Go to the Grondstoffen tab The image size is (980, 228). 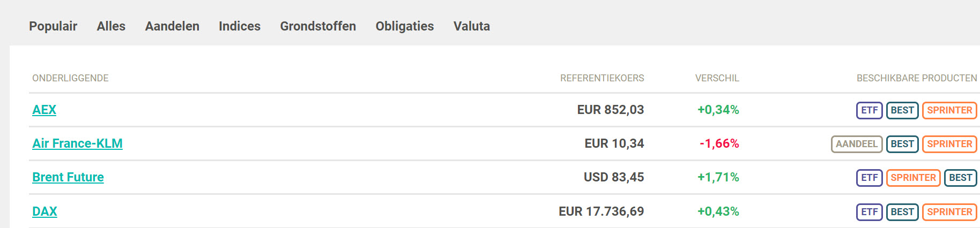pyautogui.click(x=318, y=26)
